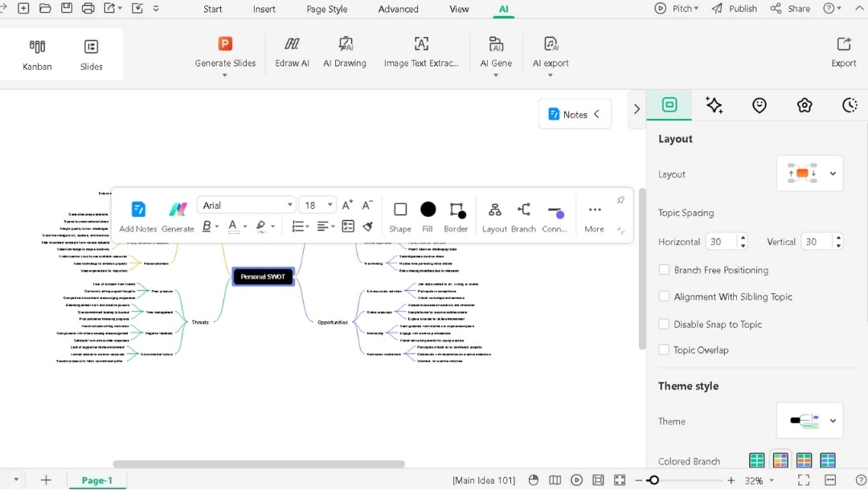Turn on Disable Snap to Topic
The height and width of the screenshot is (490, 868).
[x=664, y=324]
